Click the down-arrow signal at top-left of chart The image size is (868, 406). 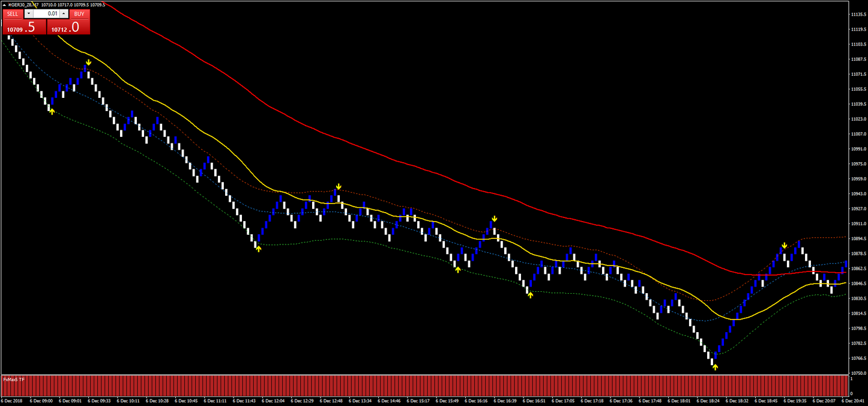point(89,61)
